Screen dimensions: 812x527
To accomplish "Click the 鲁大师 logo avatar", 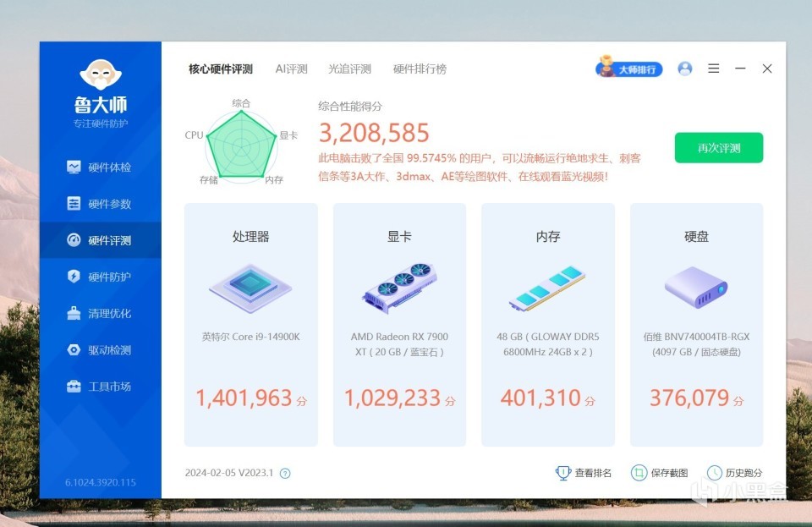I will pyautogui.click(x=101, y=74).
